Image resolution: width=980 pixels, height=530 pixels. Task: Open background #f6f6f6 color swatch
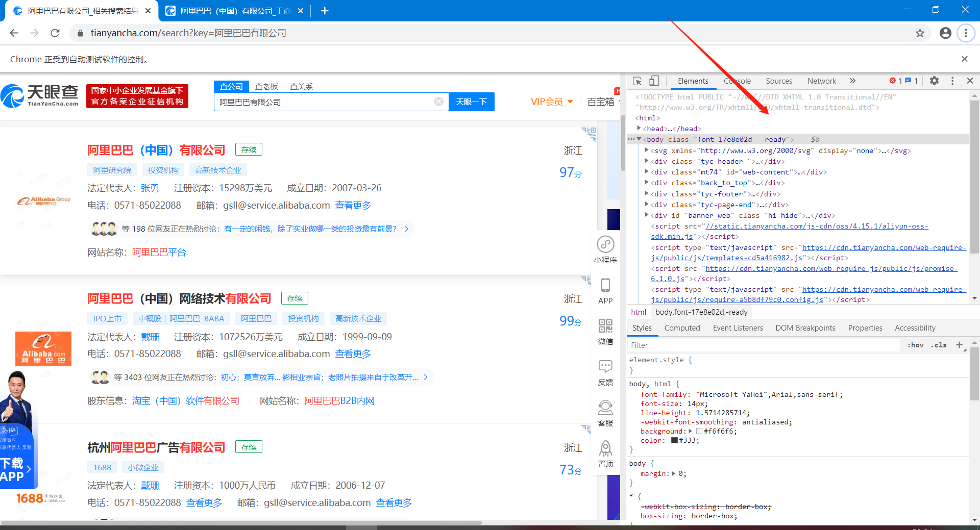699,432
